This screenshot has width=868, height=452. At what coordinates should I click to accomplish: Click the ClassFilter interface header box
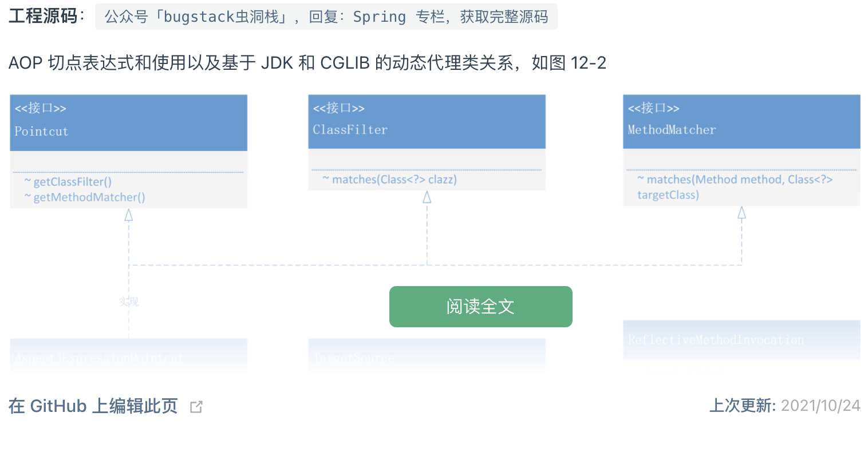(x=427, y=122)
